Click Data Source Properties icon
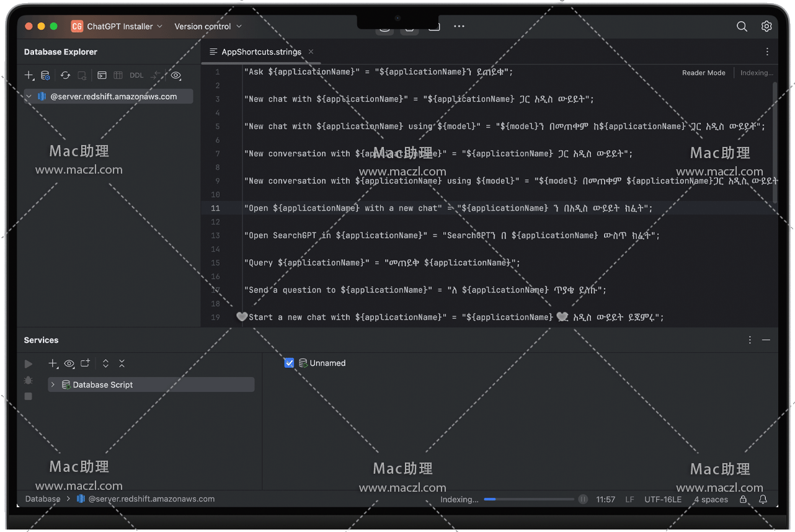The height and width of the screenshot is (532, 795). coord(45,76)
